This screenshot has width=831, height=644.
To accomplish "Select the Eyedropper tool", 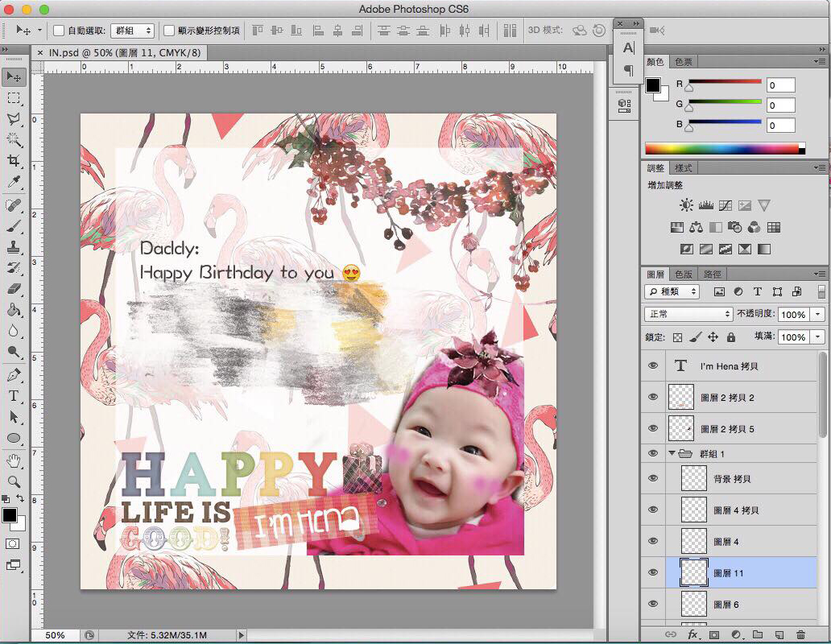I will coord(14,182).
